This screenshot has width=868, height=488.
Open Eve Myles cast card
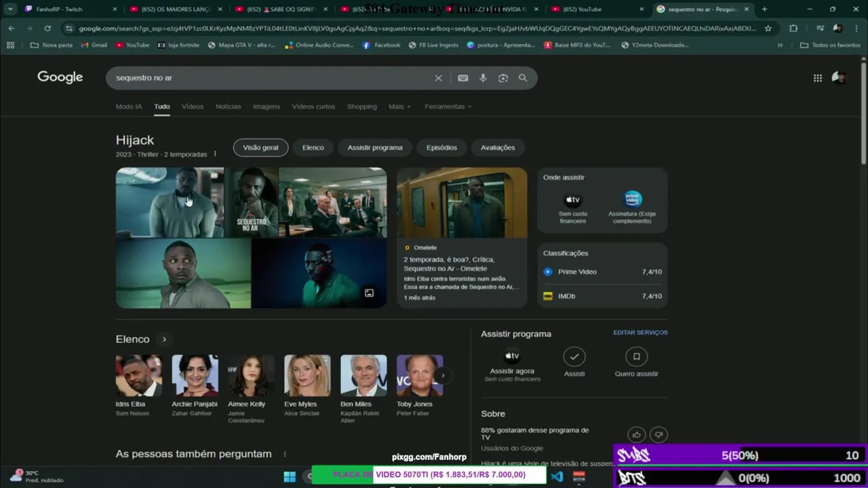307,385
